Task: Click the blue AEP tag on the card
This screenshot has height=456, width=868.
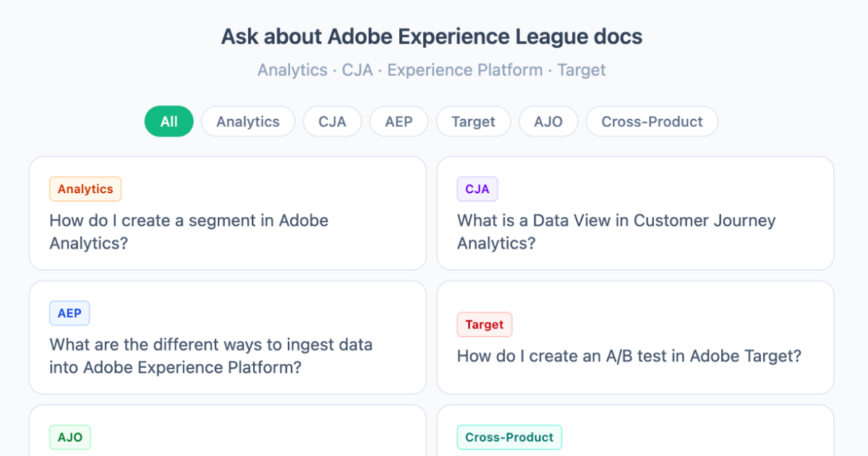Action: click(69, 313)
